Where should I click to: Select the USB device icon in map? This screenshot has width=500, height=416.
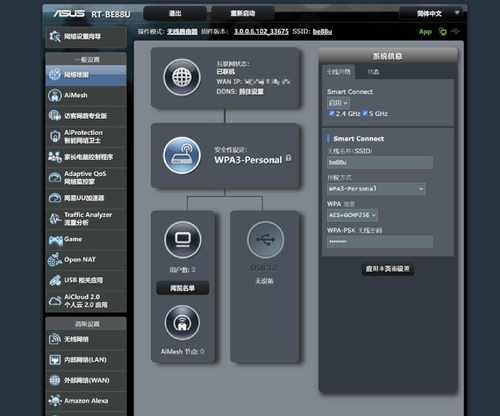(x=265, y=240)
